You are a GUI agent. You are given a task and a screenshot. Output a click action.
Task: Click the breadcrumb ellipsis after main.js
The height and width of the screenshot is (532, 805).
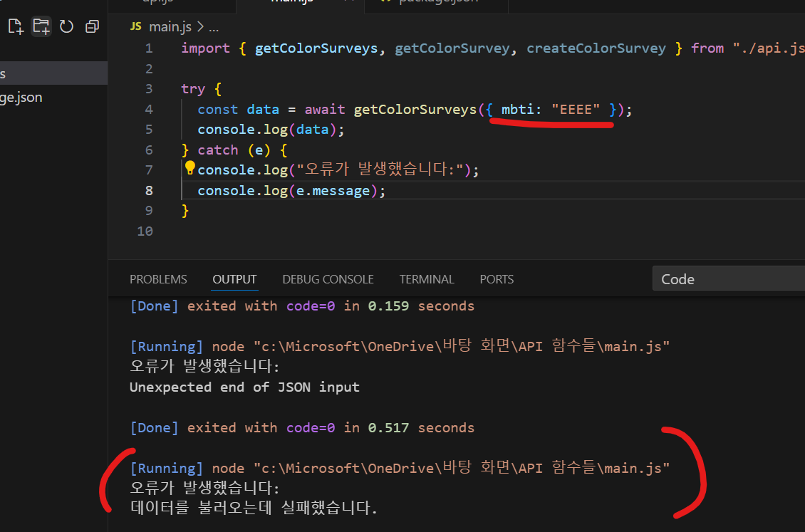coord(214,27)
